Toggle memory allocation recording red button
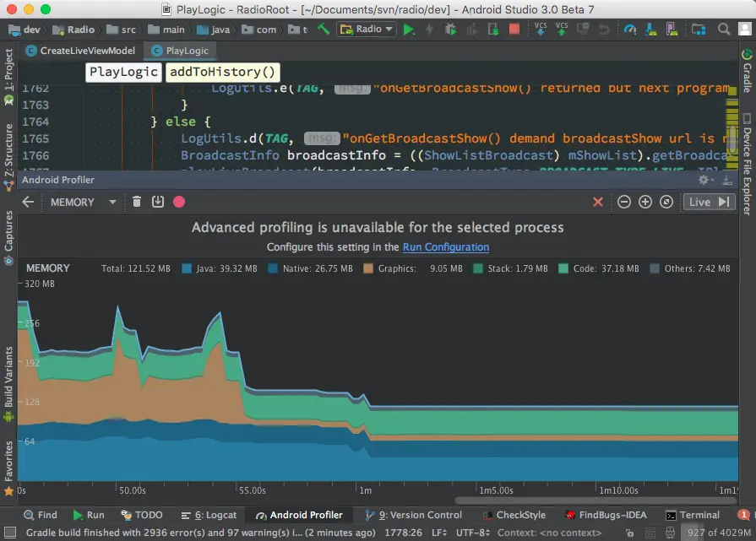 [179, 202]
